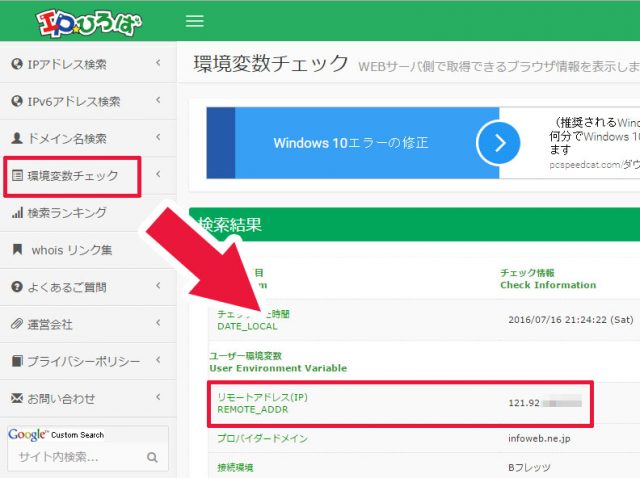Click the person icon beside ドメイン名検索
640x478 pixels.
(16, 139)
